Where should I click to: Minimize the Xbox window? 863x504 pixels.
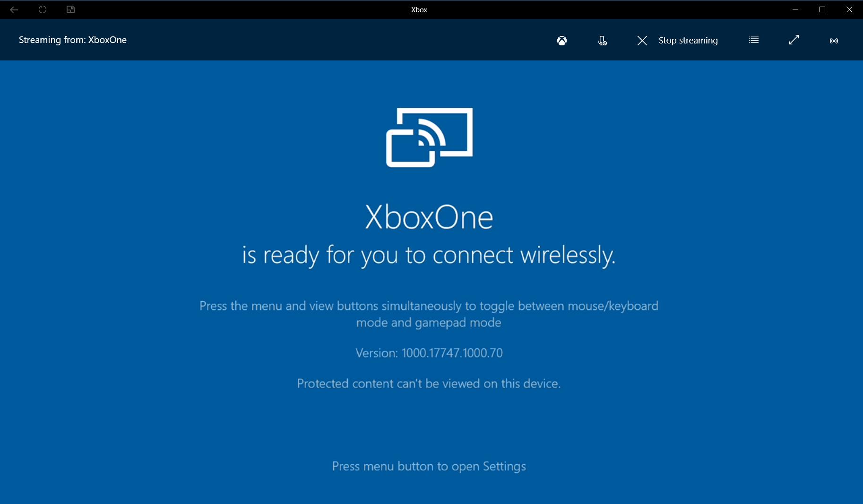[795, 9]
